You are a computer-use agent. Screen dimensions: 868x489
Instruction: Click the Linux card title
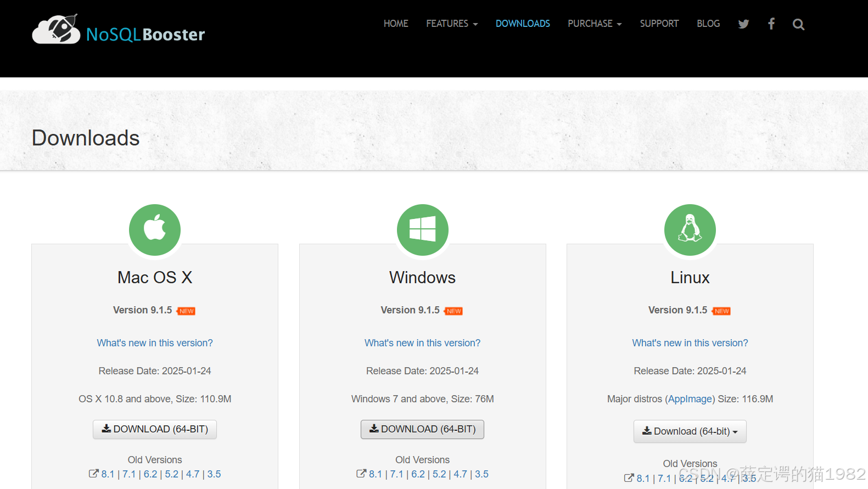[690, 277]
